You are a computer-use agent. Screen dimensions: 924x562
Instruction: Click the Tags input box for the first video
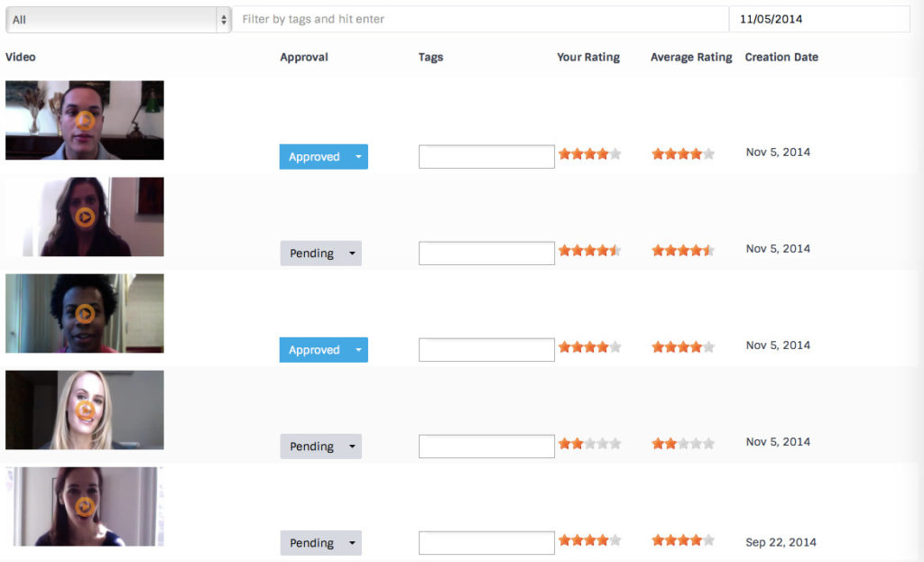pos(486,157)
